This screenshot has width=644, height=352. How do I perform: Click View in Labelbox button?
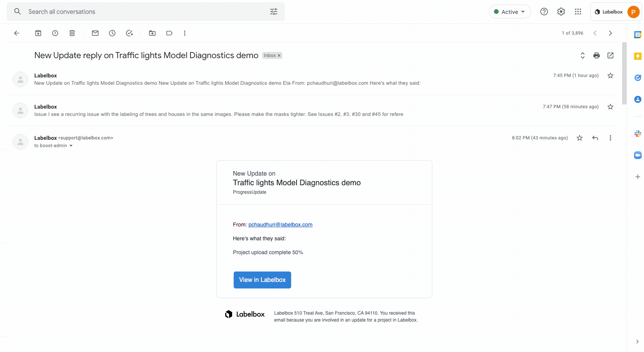point(262,280)
